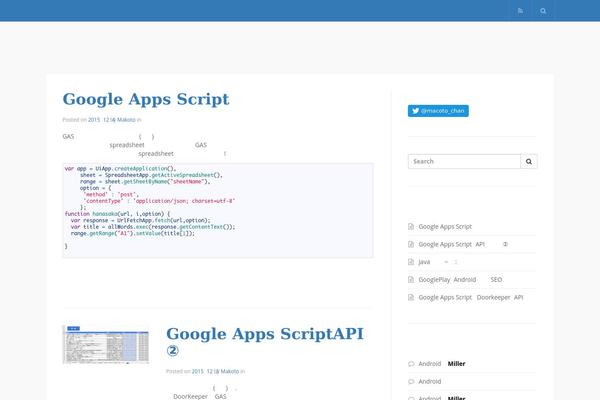Open the search icon in top bar
Screen dimensions: 600x400
click(x=543, y=11)
